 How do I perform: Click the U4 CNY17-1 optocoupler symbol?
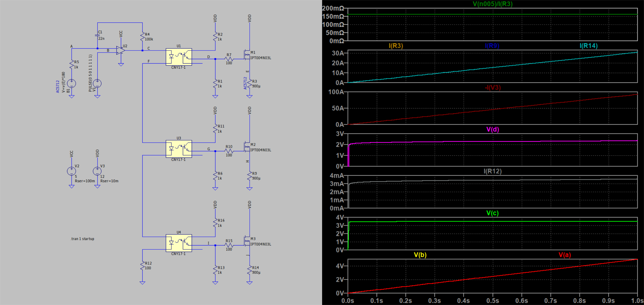pyautogui.click(x=179, y=243)
